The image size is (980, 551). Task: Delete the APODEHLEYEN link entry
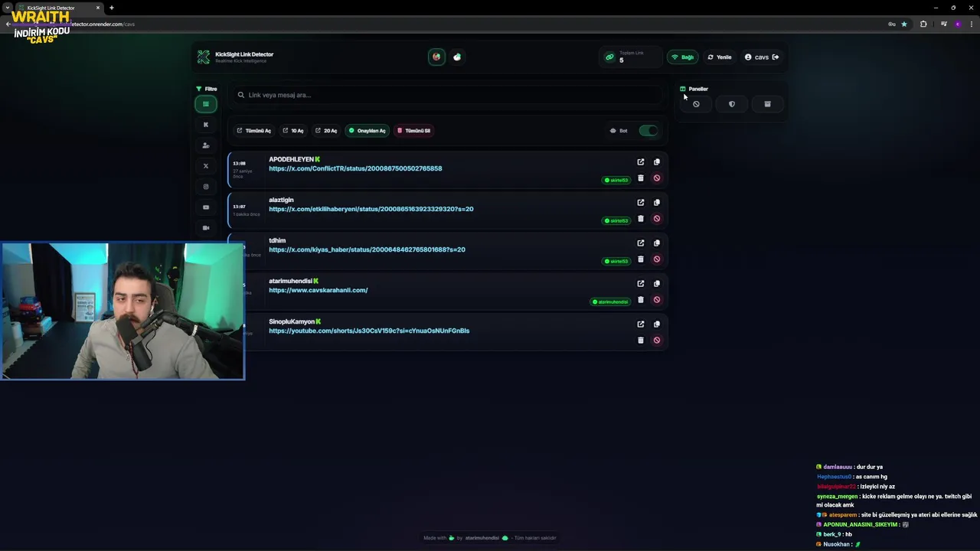coord(641,178)
